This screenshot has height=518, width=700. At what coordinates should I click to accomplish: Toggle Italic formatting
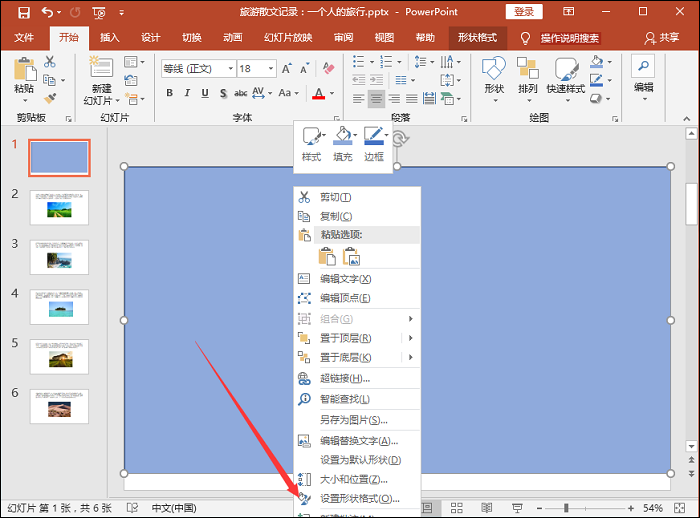[187, 93]
